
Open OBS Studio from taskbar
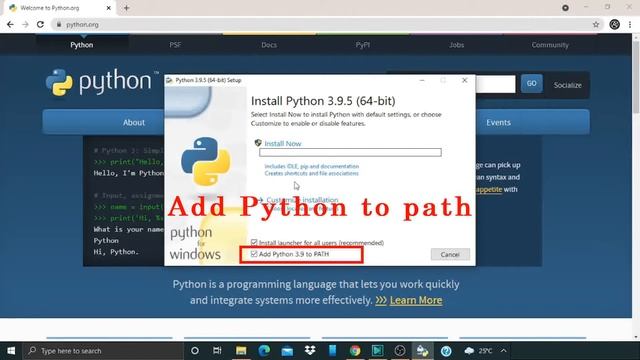(x=400, y=351)
